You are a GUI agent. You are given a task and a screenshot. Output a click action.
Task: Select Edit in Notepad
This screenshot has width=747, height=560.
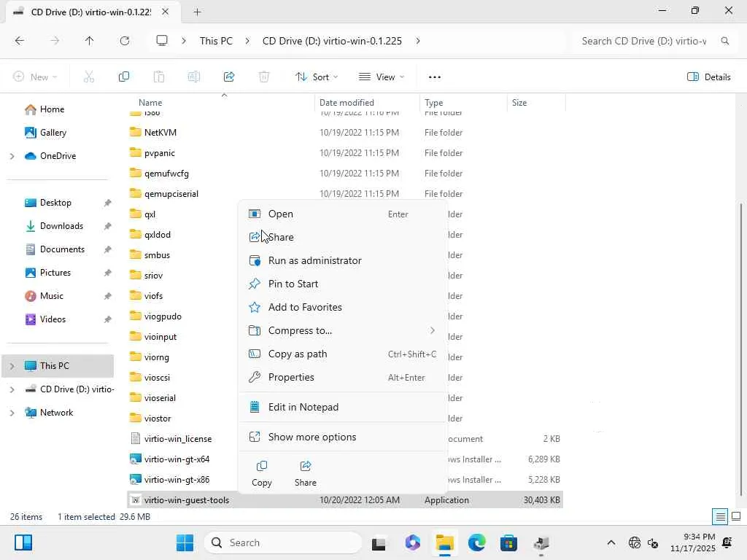343,407
